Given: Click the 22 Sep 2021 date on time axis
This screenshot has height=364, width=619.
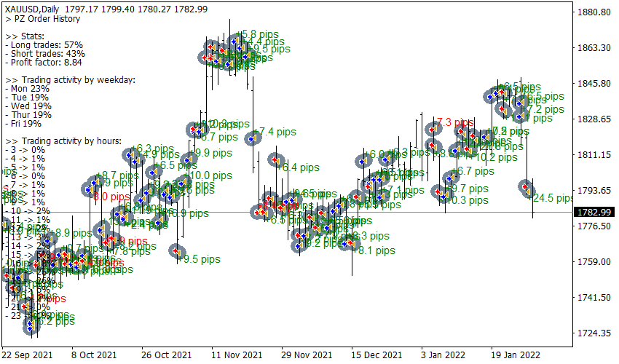Looking at the screenshot, I should (x=27, y=355).
